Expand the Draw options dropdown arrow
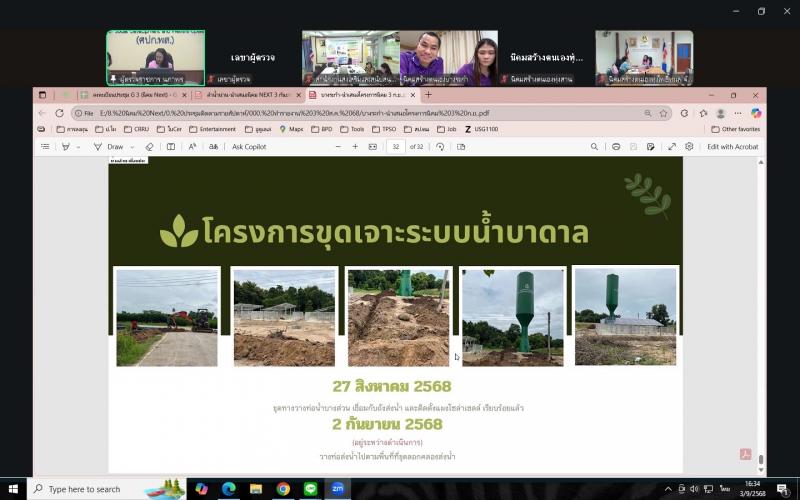 [132, 147]
